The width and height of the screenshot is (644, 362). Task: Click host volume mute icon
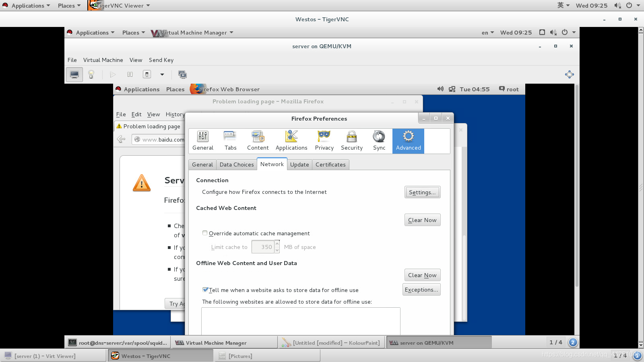[x=617, y=5]
